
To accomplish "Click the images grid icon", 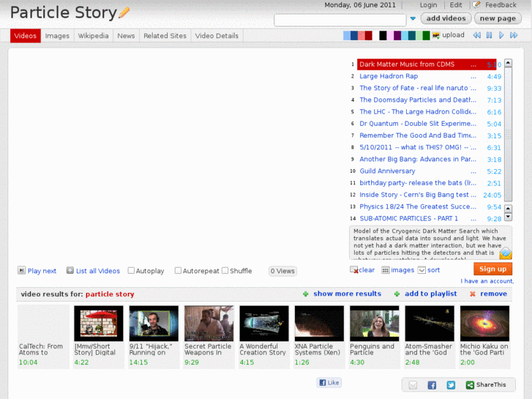I will [x=386, y=270].
